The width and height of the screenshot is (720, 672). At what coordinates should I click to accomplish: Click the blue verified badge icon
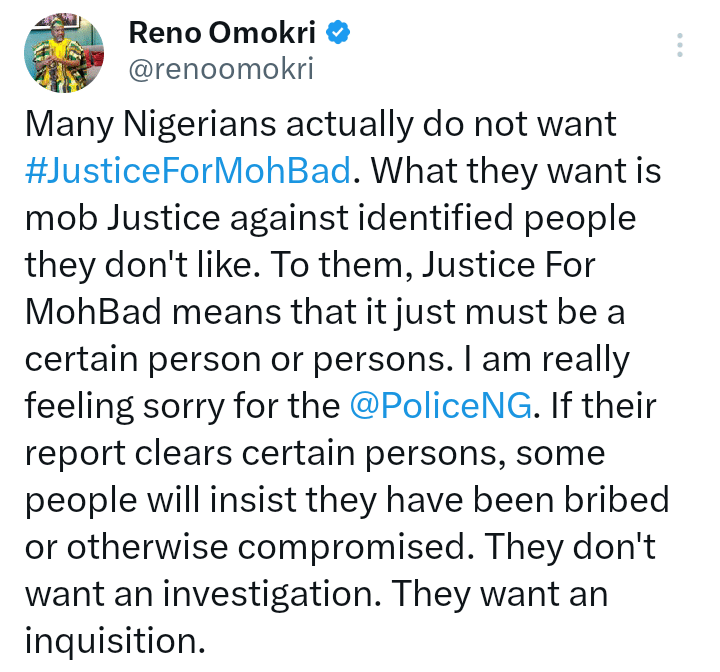(x=338, y=33)
